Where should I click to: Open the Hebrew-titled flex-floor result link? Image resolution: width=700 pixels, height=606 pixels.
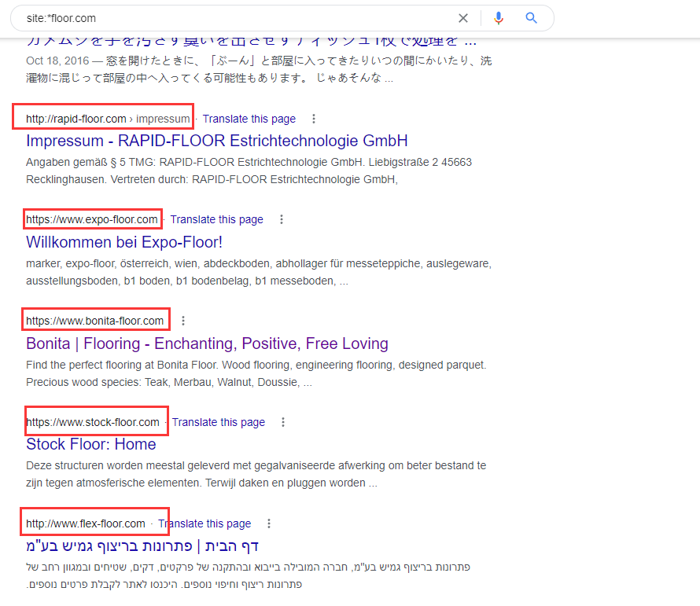pyautogui.click(x=142, y=545)
